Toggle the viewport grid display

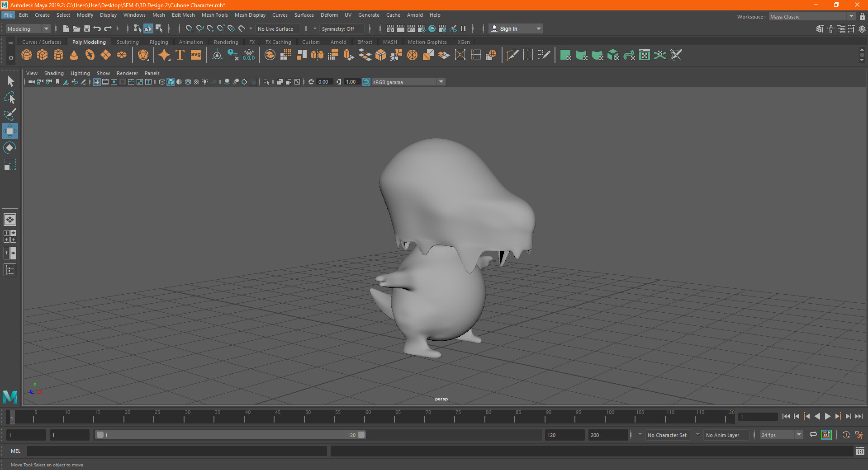[x=97, y=82]
